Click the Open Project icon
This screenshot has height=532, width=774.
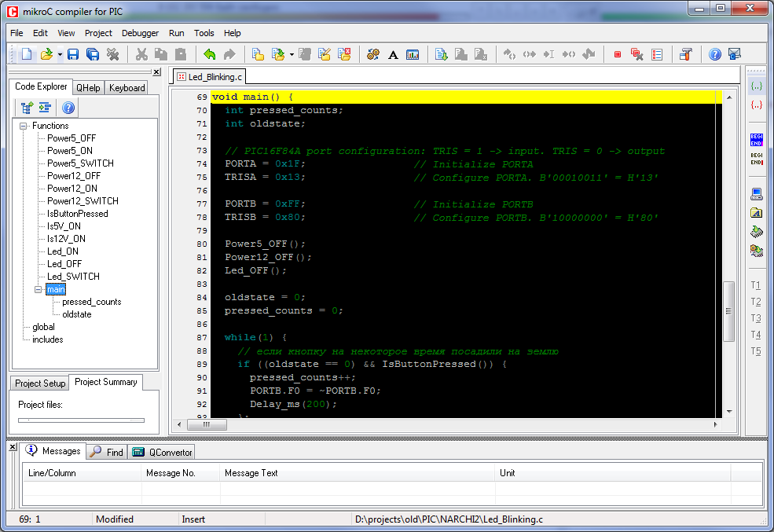coord(278,54)
